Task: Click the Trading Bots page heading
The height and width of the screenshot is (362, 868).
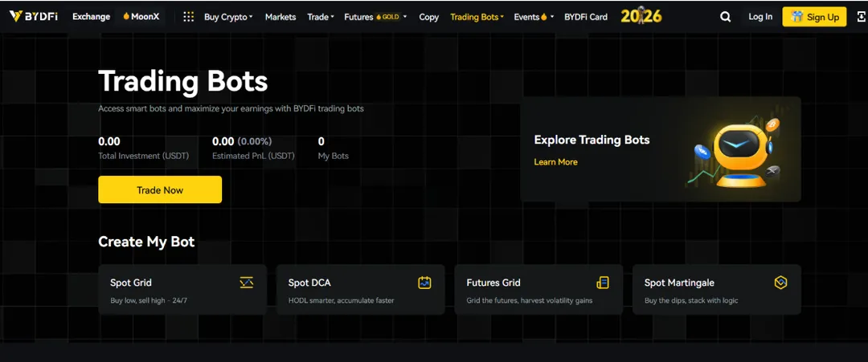Action: tap(183, 81)
